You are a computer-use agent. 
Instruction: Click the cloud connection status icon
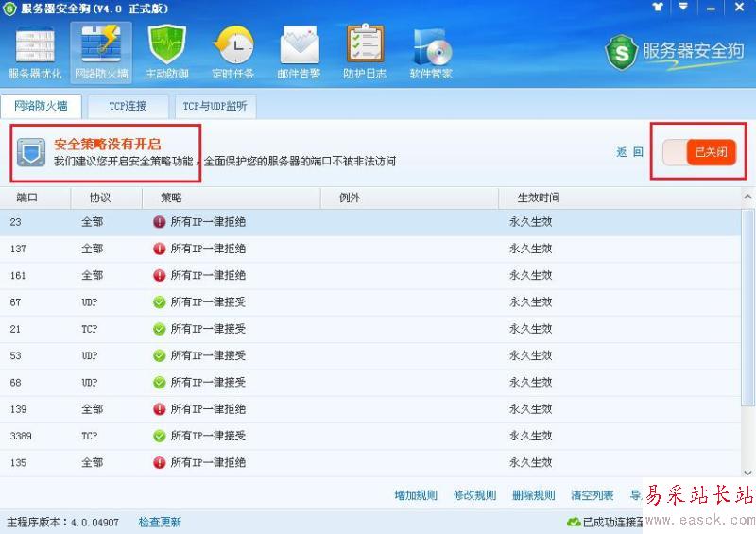[x=574, y=522]
